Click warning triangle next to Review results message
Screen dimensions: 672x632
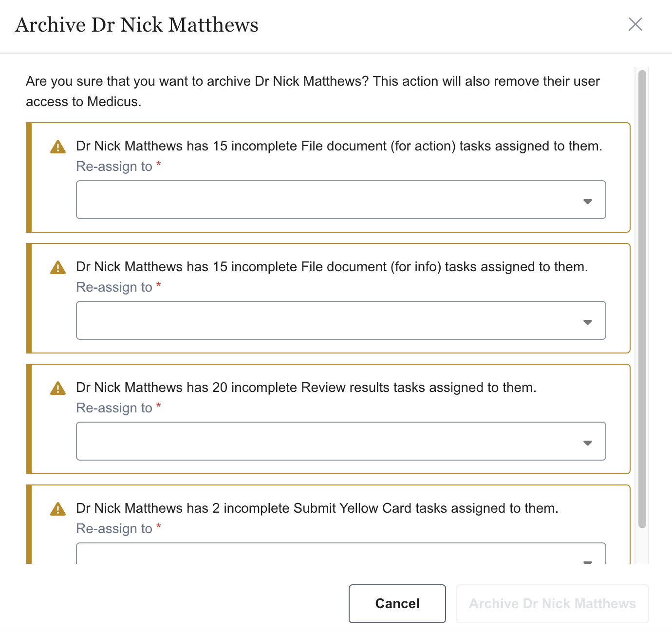58,388
